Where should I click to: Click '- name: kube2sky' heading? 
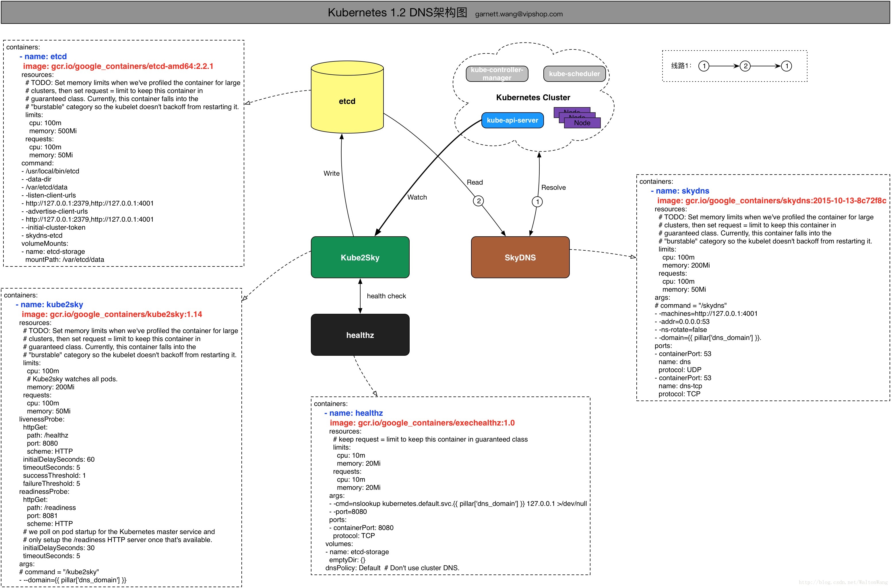click(49, 305)
